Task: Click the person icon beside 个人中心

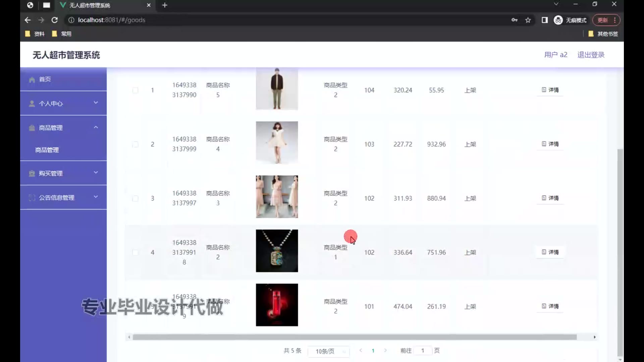Action: pos(32,104)
